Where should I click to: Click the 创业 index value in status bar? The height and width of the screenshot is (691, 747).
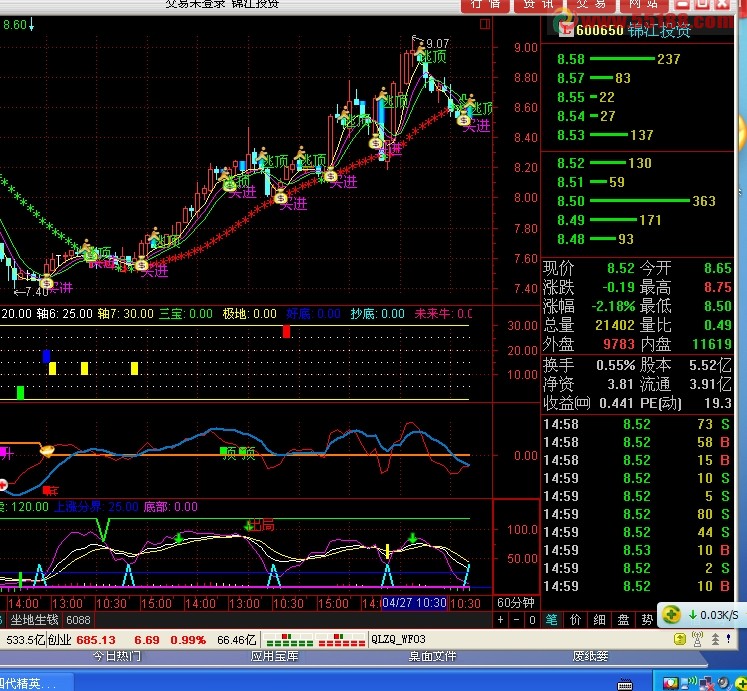tap(96, 639)
